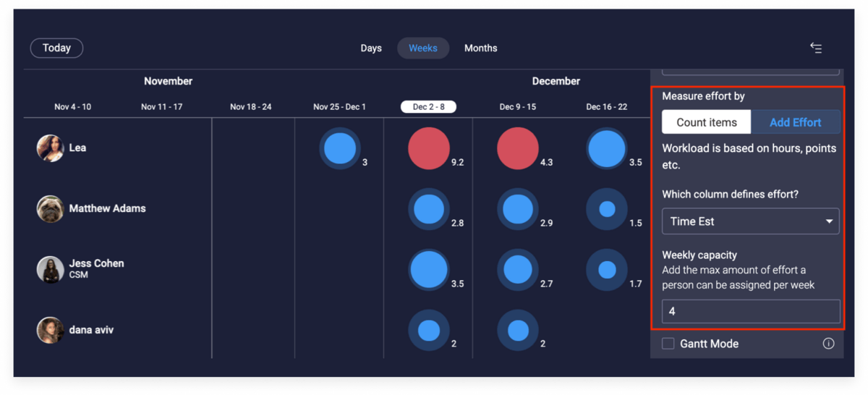Click in the Weekly capacity input field
The width and height of the screenshot is (868, 395).
[750, 312]
